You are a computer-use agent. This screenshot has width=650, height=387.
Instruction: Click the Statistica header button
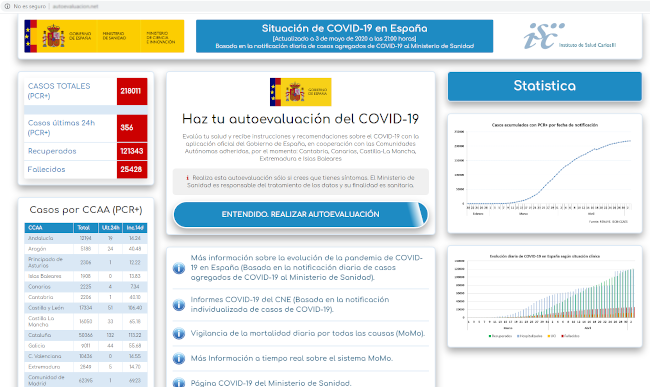(x=545, y=86)
